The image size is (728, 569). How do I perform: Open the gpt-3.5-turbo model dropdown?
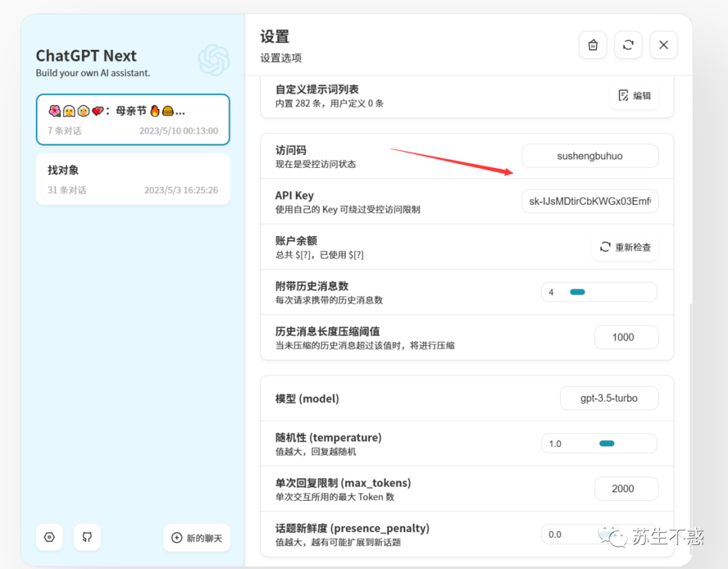click(x=609, y=398)
